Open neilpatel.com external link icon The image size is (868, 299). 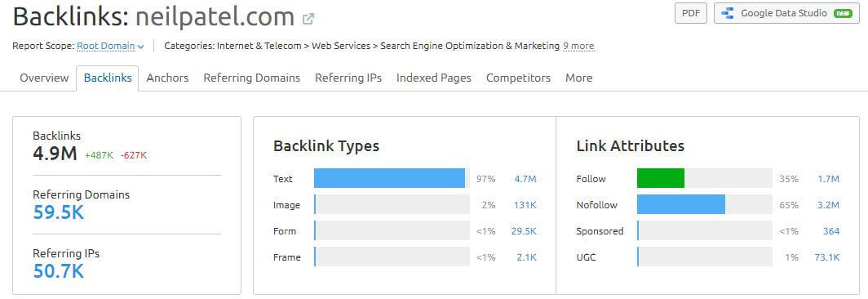[x=308, y=19]
